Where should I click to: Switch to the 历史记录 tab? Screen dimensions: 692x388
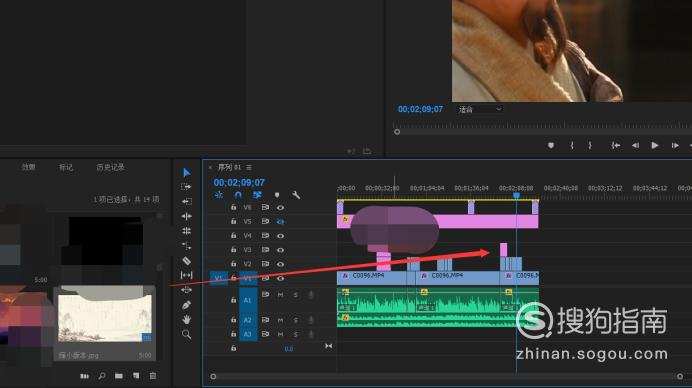(110, 167)
